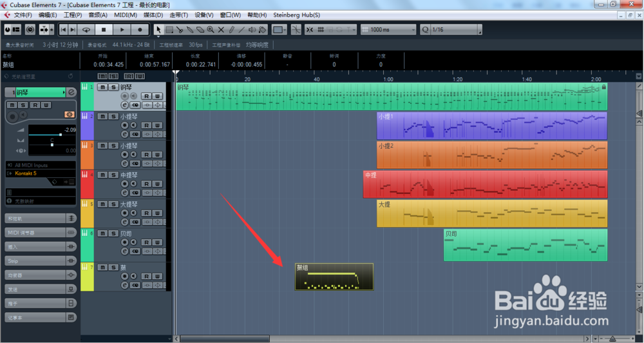Open the MIDI(M) menu

126,15
